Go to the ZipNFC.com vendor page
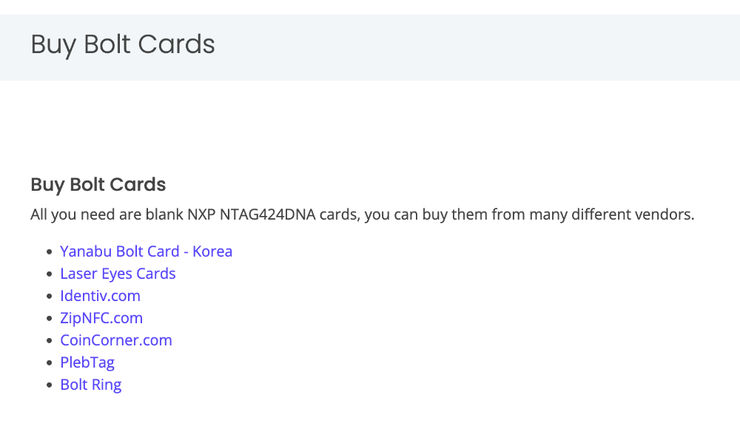 [101, 318]
